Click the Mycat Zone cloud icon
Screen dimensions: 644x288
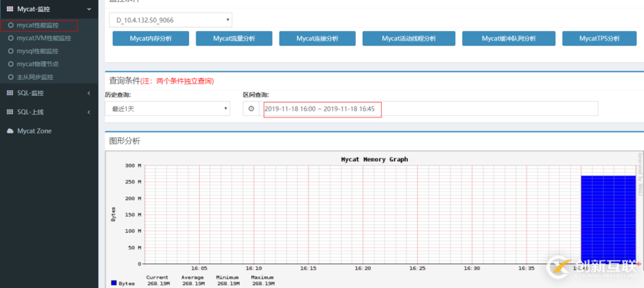click(10, 131)
